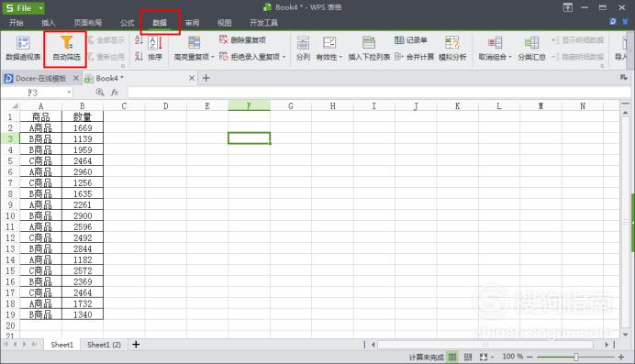
Task: Expand the view mode dropdown in status bar
Action: [x=492, y=358]
